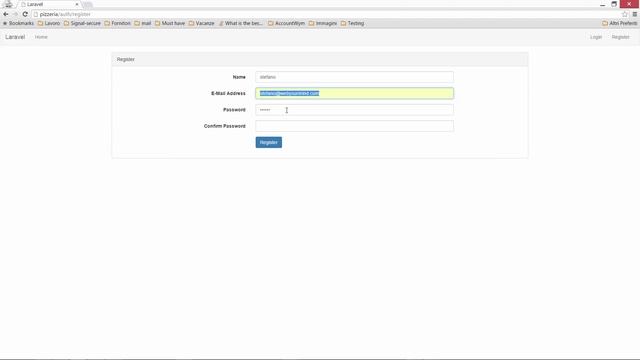Viewport: 640px width, 360px height.
Task: Open the Bookmarks bar item
Action: (x=18, y=23)
